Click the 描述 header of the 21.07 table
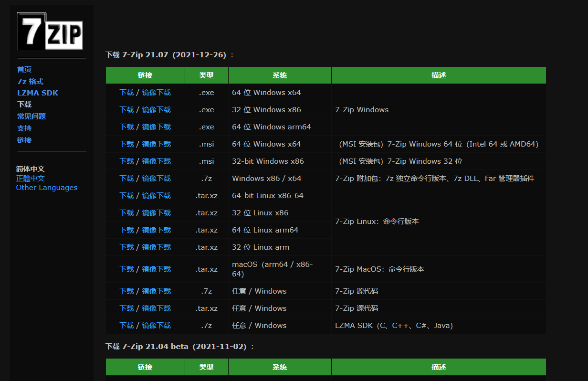 tap(439, 75)
